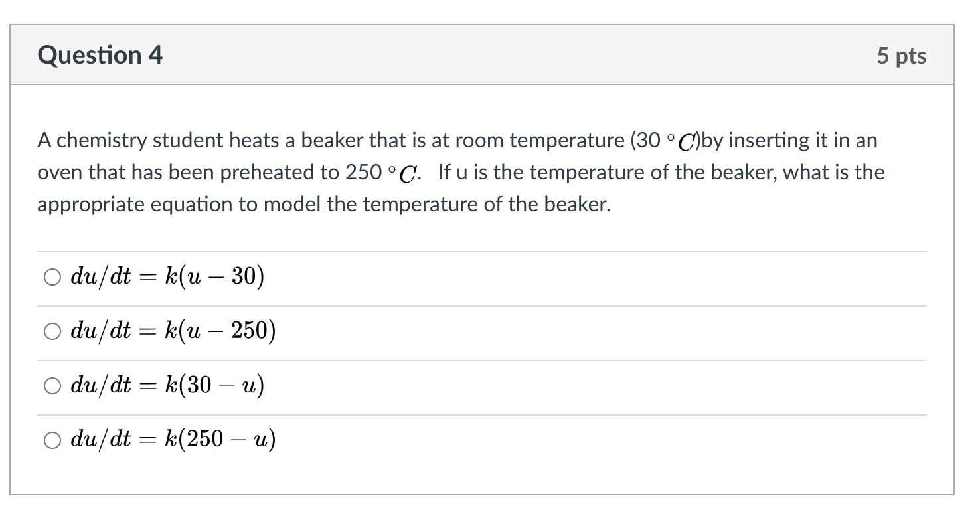
Task: Click inside the Question 4 title bar
Action: pyautogui.click(x=465, y=55)
